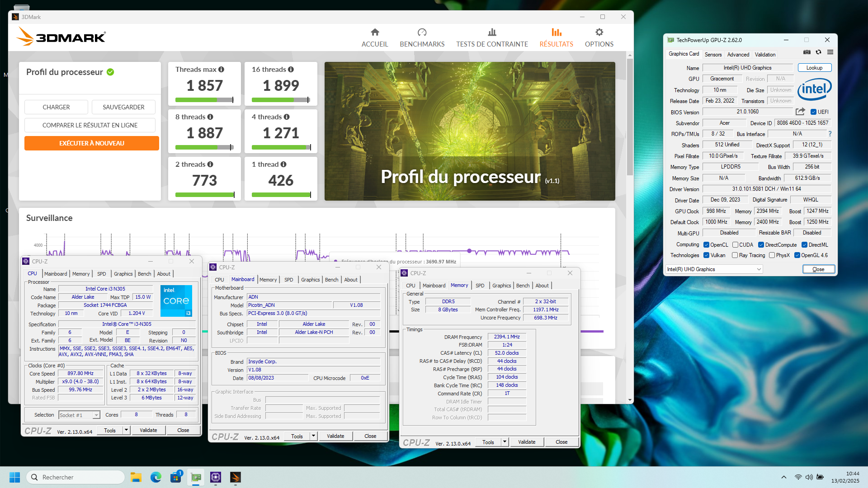868x488 pixels.
Task: Click the 8 threads score bar
Action: [204, 147]
